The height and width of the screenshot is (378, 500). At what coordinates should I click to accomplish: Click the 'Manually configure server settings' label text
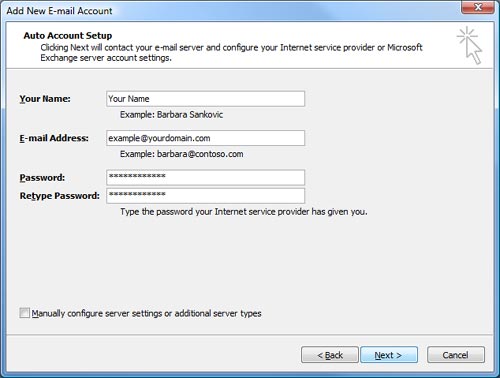pyautogui.click(x=147, y=313)
